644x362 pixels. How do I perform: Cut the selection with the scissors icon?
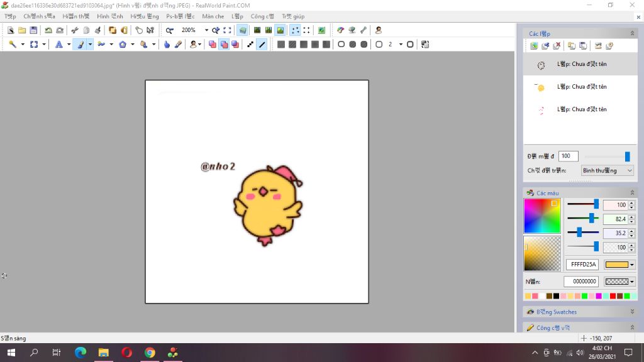pyautogui.click(x=75, y=30)
